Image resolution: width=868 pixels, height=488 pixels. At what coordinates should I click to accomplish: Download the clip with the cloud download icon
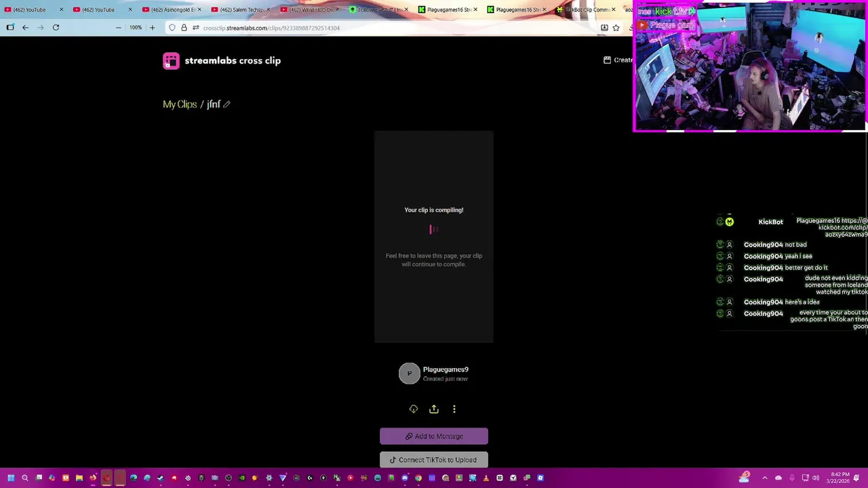[x=414, y=409]
